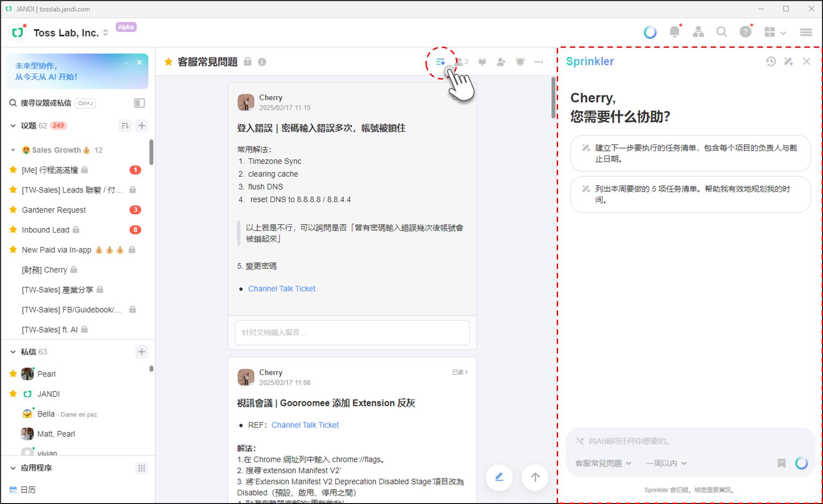Launch Sprinkler AI from the top bar circle icon

[x=650, y=32]
